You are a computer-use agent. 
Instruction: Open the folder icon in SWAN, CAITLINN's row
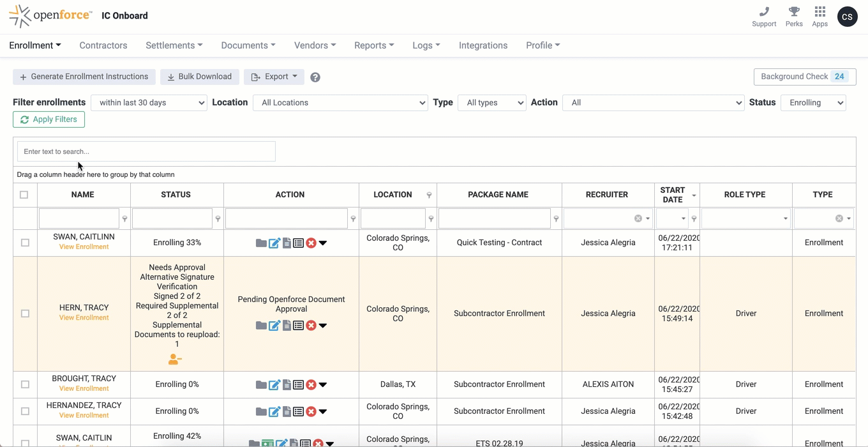pyautogui.click(x=261, y=243)
